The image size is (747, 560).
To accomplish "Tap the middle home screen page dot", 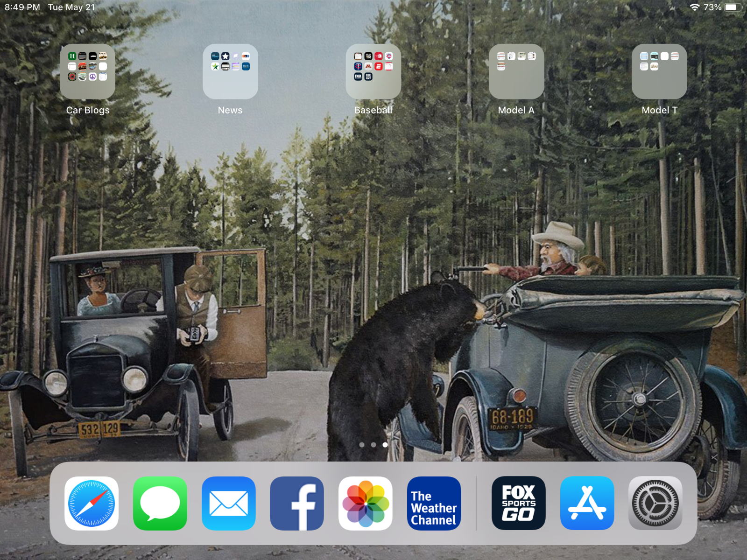I will 373,445.
